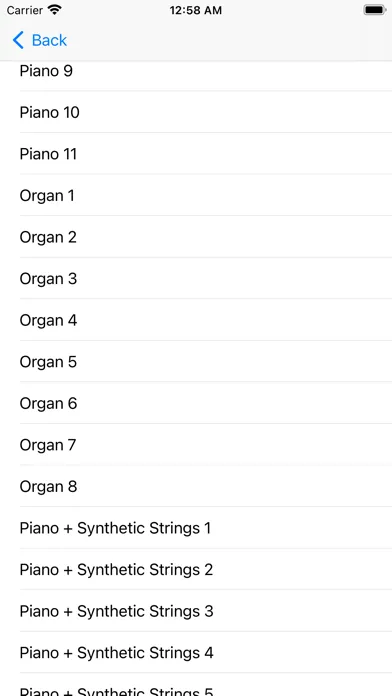Tap the Wi-Fi status icon

pos(55,10)
